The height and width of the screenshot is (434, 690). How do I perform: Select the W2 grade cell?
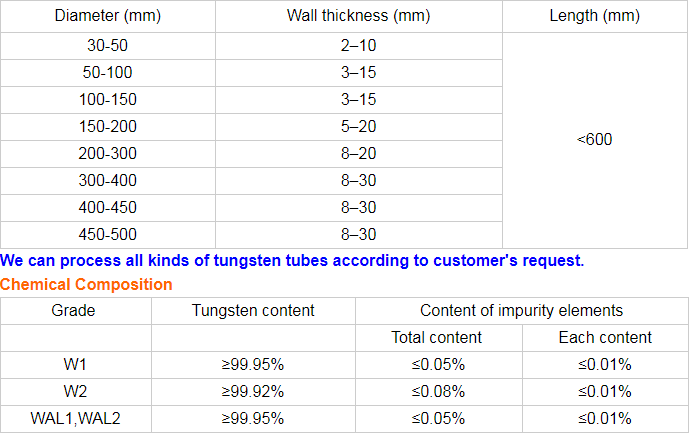pos(75,391)
